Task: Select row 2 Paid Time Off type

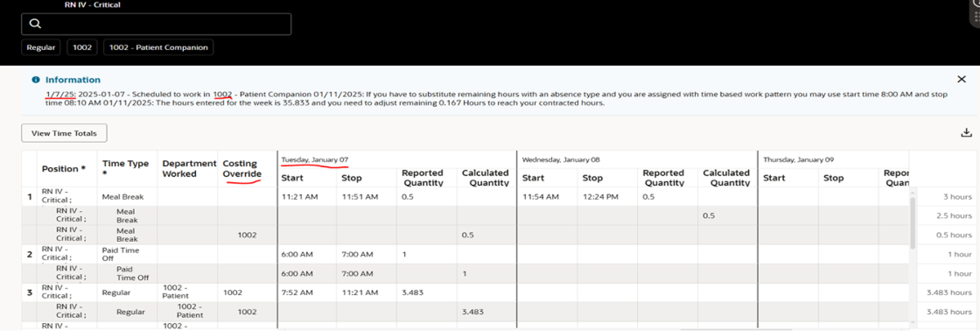Action: point(121,254)
